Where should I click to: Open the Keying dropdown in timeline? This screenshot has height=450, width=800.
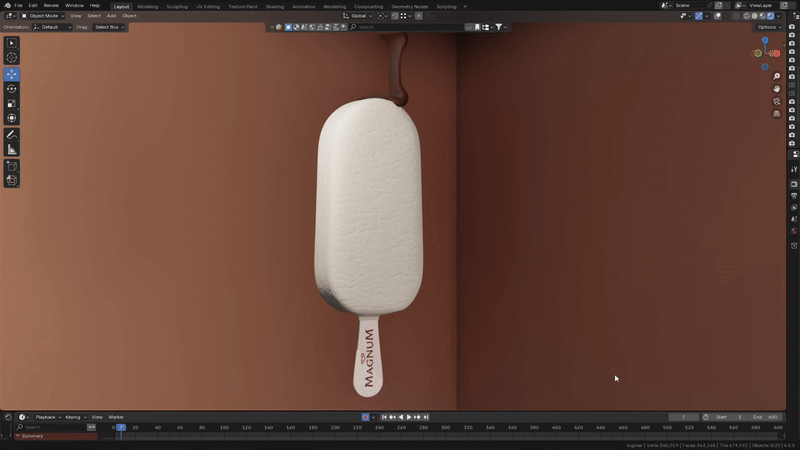(x=75, y=417)
